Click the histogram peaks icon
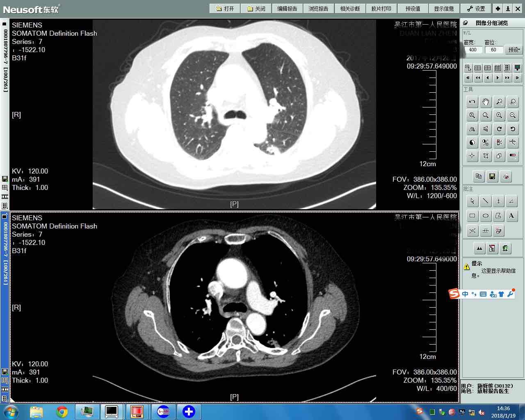 (479, 249)
